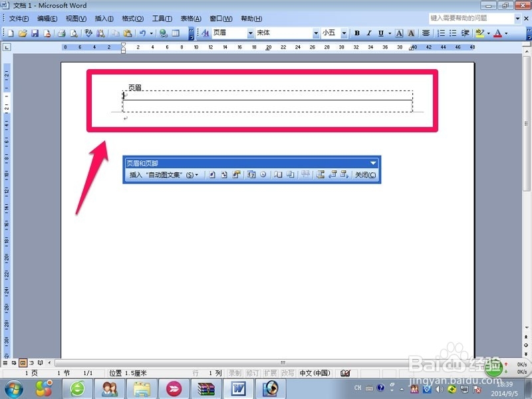Expand the font color dropdown arrow

pos(506,33)
